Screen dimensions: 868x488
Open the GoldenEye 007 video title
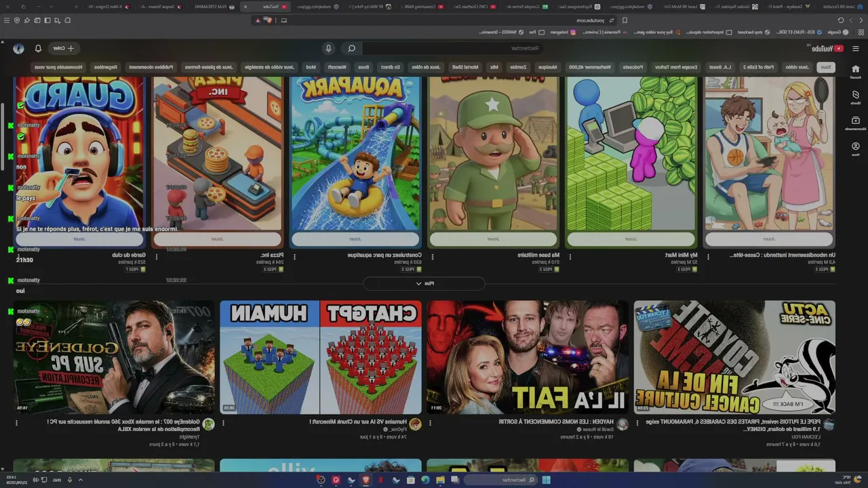pyautogui.click(x=125, y=425)
